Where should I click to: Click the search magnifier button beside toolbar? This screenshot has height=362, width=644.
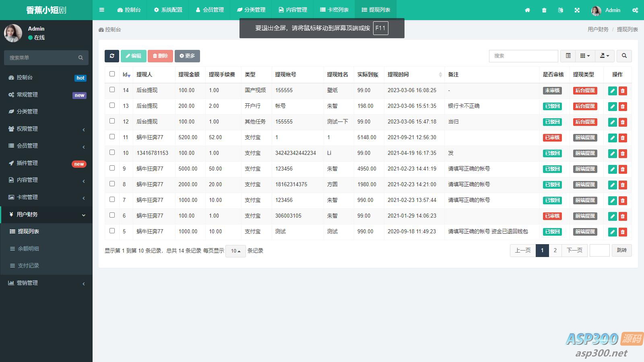624,56
